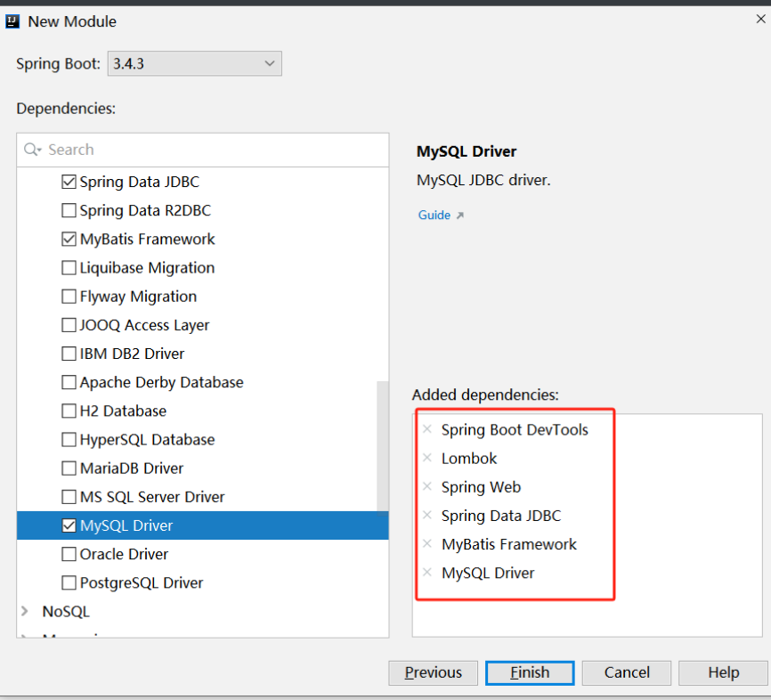Screen dimensions: 771x700
Task: Click the dependencies list scrollbar
Action: [383, 446]
